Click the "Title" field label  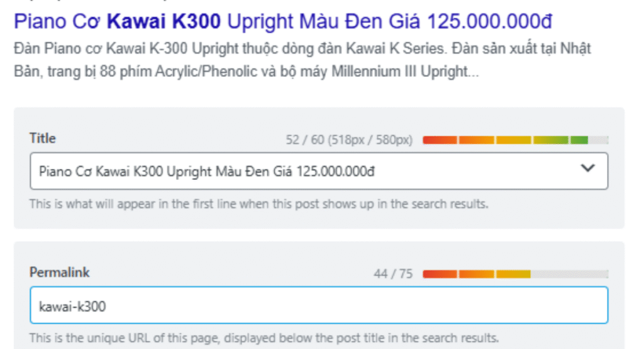pyautogui.click(x=43, y=139)
